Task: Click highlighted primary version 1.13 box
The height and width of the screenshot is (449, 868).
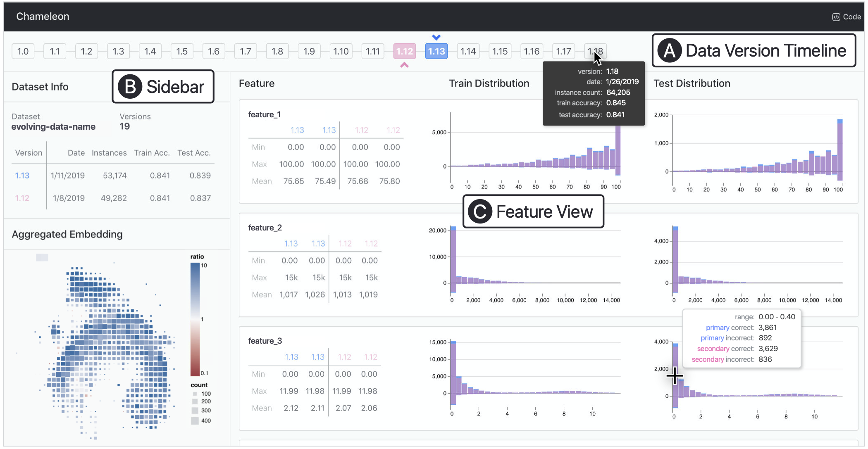Action: [436, 51]
